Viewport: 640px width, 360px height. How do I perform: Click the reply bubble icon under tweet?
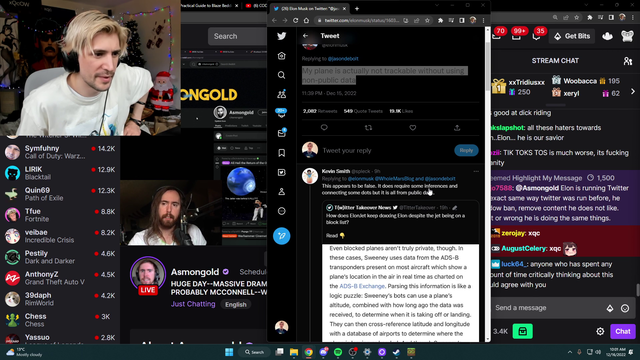coord(324,127)
